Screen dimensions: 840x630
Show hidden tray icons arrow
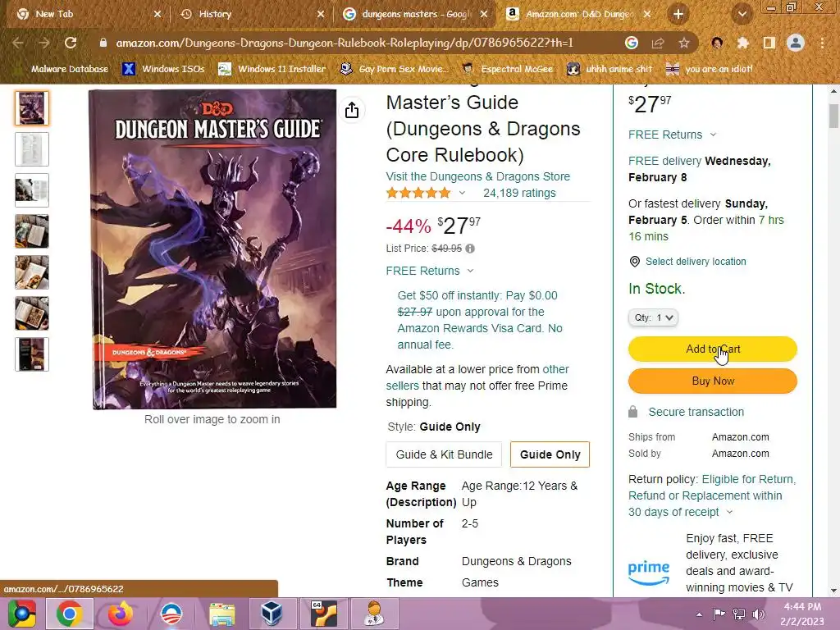pyautogui.click(x=699, y=614)
